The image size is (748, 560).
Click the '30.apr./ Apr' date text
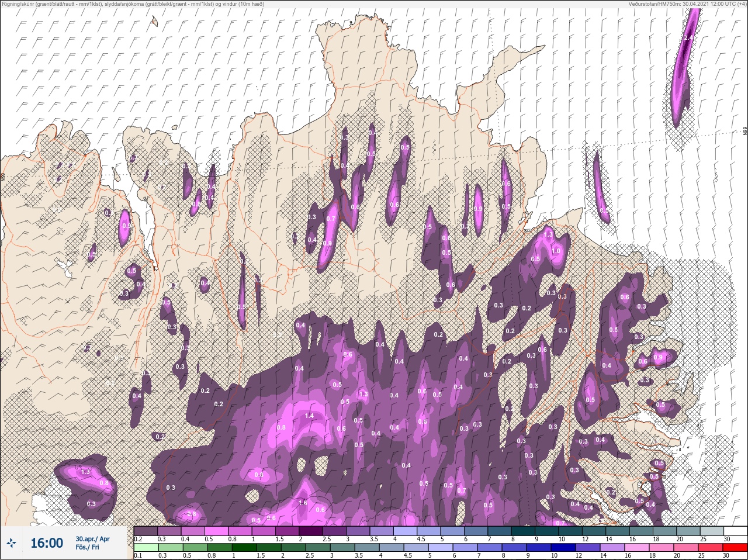92,538
